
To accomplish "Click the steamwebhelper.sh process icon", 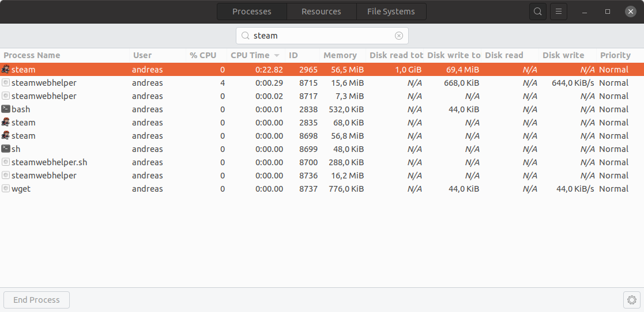I will [6, 162].
